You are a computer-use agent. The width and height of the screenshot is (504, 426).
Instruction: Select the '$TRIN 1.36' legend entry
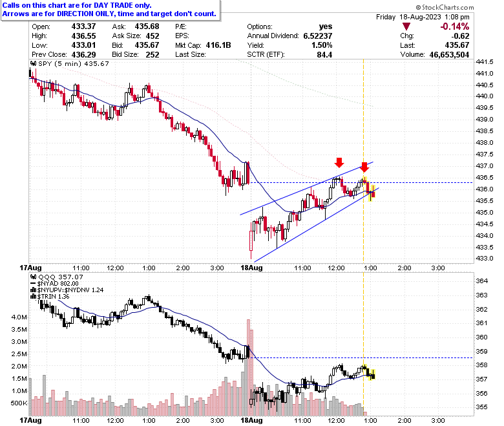click(x=54, y=297)
